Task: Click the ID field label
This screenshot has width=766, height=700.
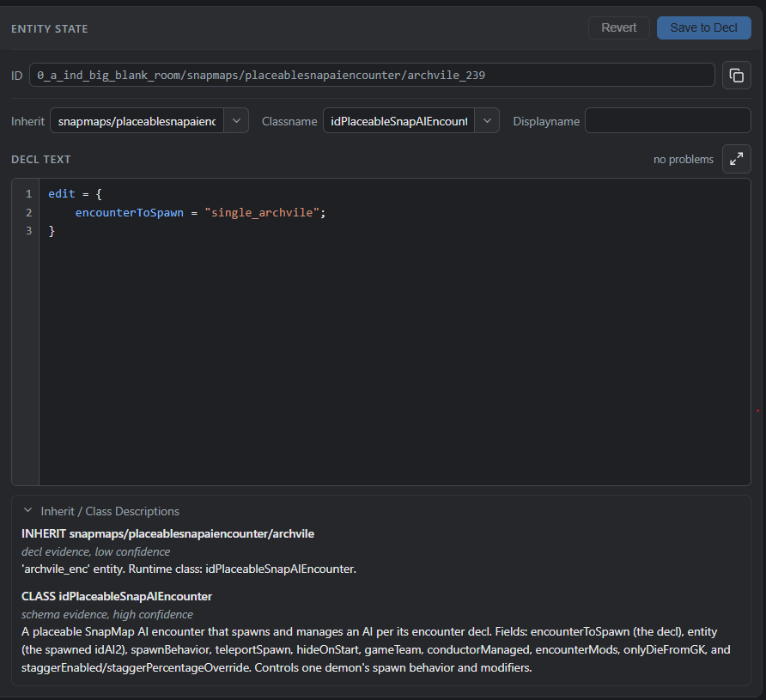Action: [x=17, y=76]
